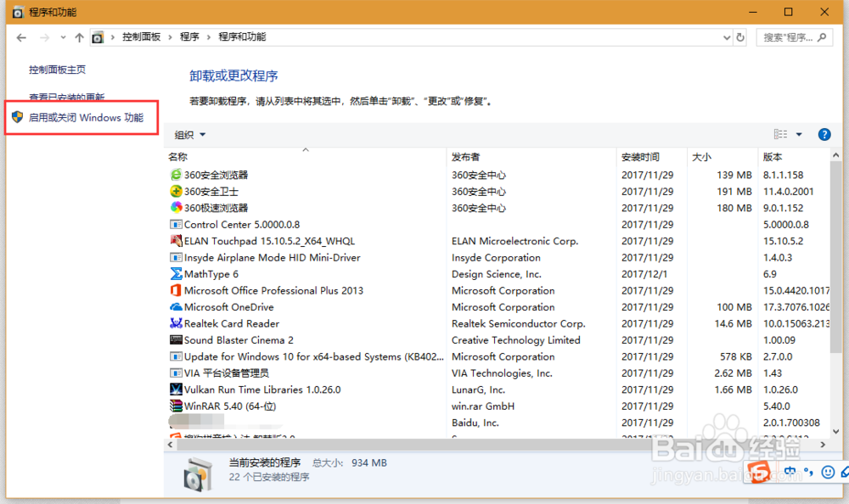
Task: Click the 程序和功能 breadcrumb item
Action: coord(242,36)
